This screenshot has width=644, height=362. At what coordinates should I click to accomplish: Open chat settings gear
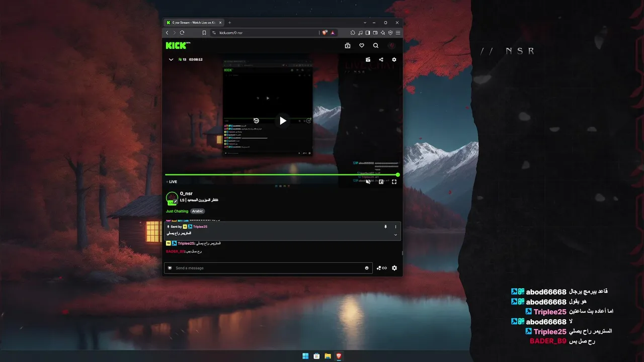[x=394, y=268]
